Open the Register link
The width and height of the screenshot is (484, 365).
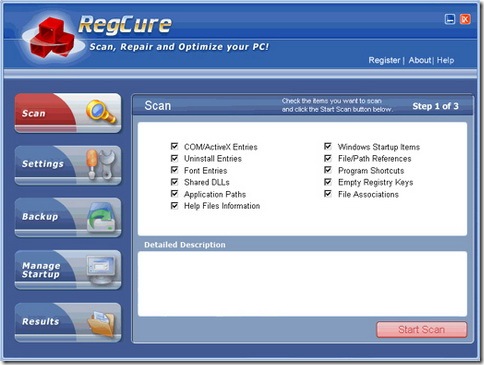pos(384,60)
